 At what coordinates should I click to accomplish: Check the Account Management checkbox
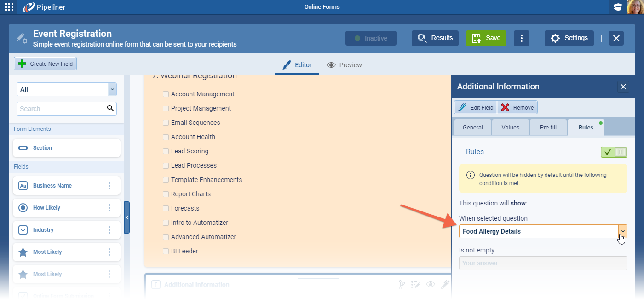point(166,94)
